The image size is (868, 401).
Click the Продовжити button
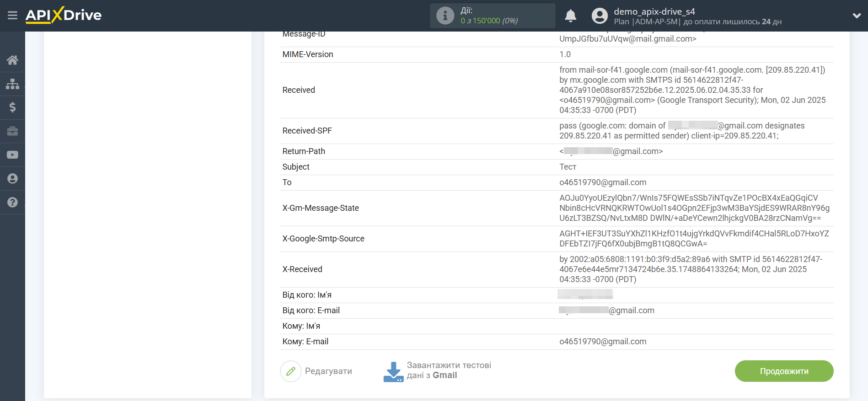pos(784,371)
